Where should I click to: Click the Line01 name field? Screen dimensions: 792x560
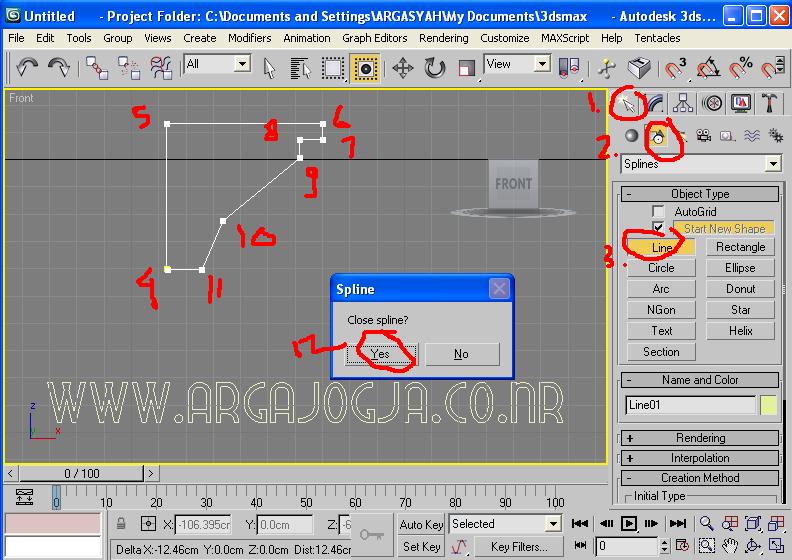[x=690, y=405]
